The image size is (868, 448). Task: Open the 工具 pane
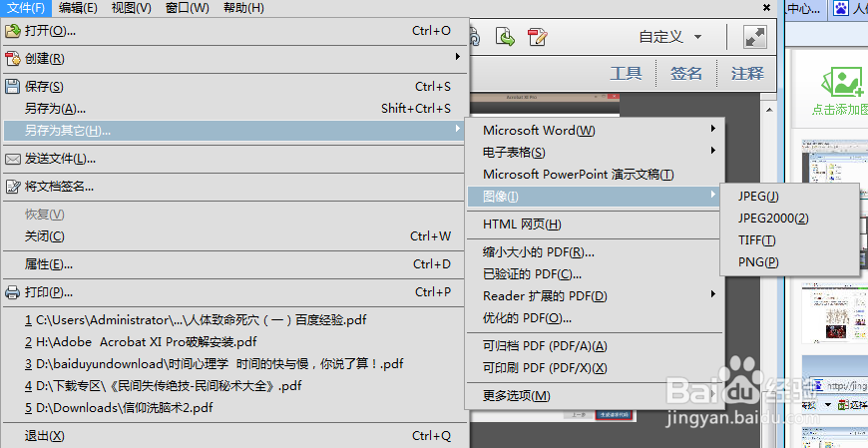tap(627, 74)
